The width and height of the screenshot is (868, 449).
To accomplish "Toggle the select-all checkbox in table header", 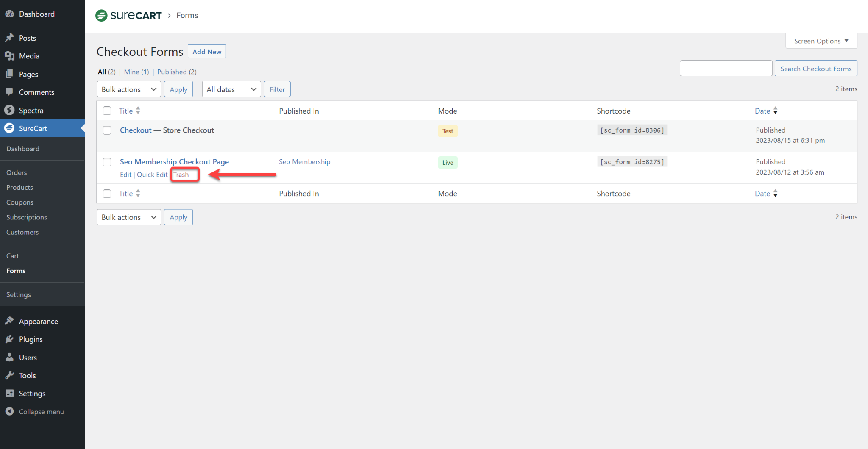I will coord(107,111).
